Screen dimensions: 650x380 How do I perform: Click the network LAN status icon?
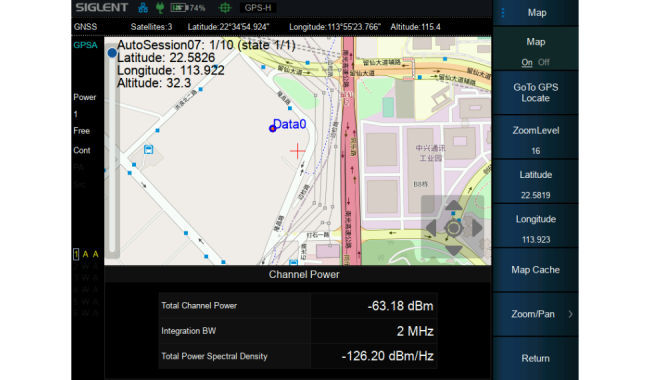143,7
